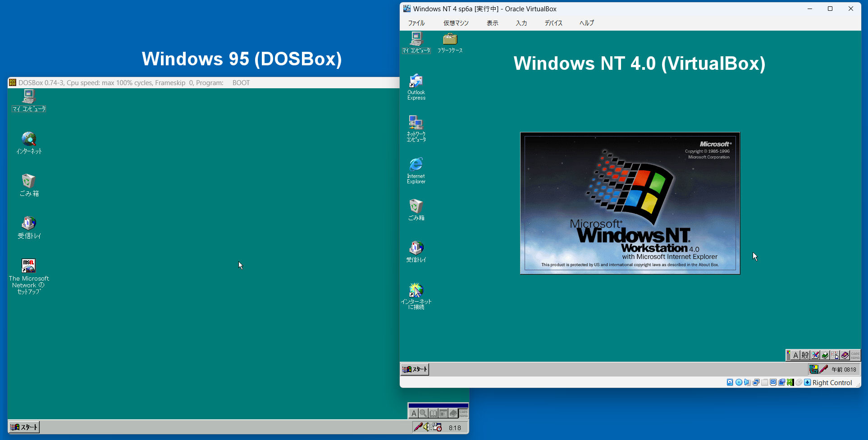Open the フリーフケース briefcase icon
Image resolution: width=868 pixels, height=440 pixels.
tap(450, 40)
